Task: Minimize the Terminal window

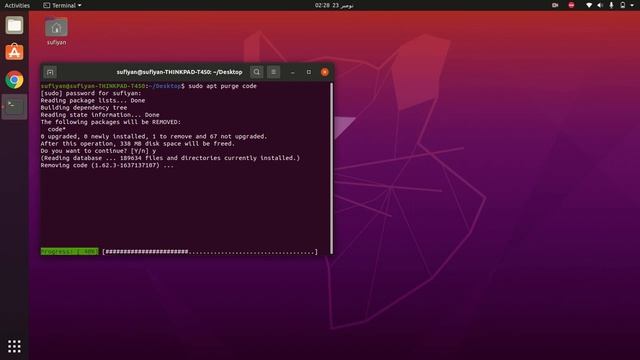Action: click(293, 72)
